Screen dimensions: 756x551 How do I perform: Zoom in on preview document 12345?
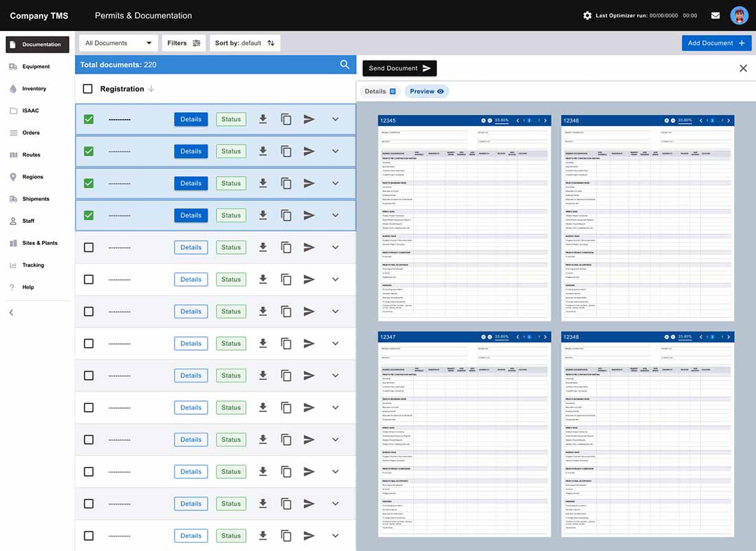483,120
